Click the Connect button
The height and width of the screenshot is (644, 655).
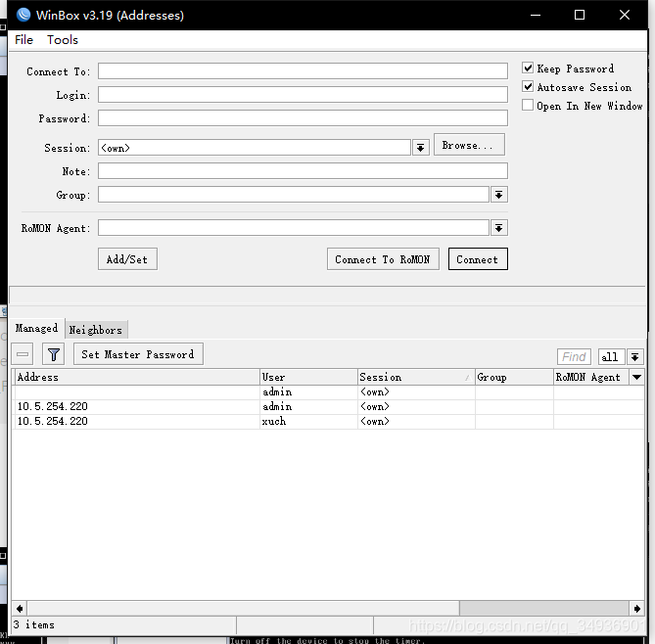(x=478, y=259)
